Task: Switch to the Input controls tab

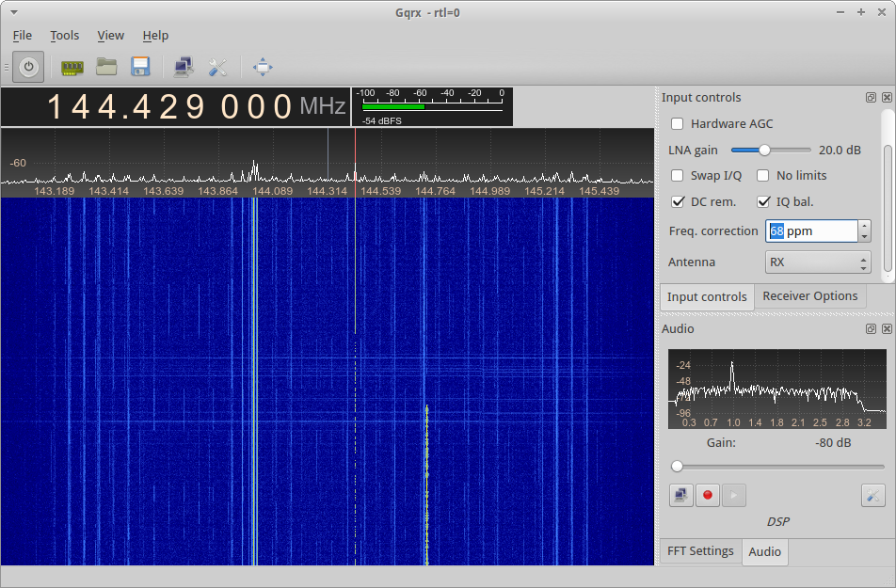Action: point(707,297)
